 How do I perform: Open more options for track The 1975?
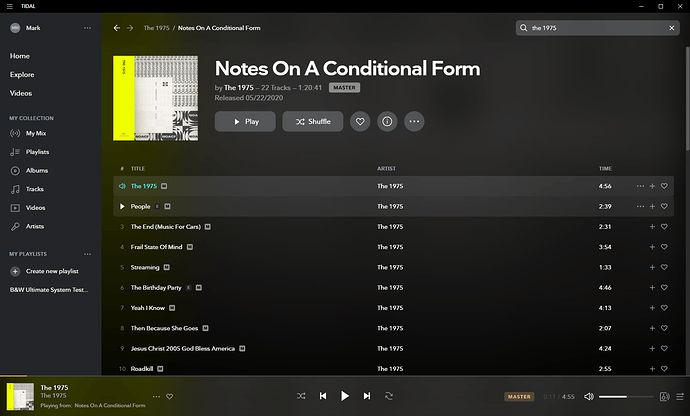coord(640,186)
